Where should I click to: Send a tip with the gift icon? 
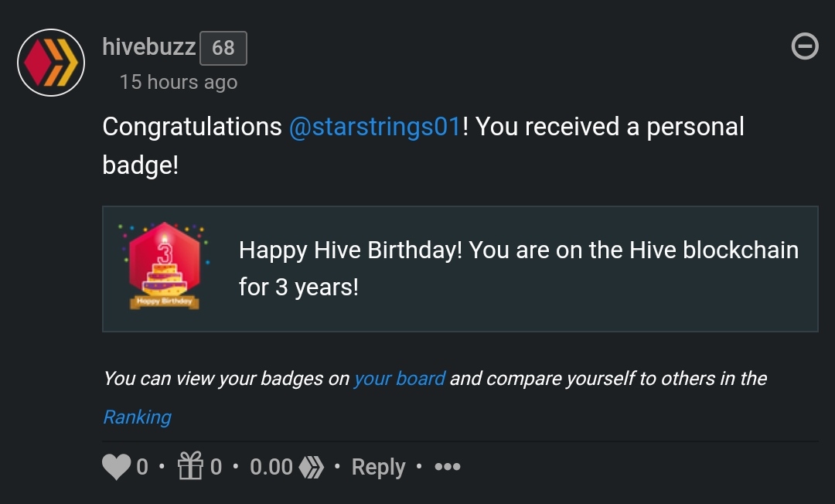190,465
